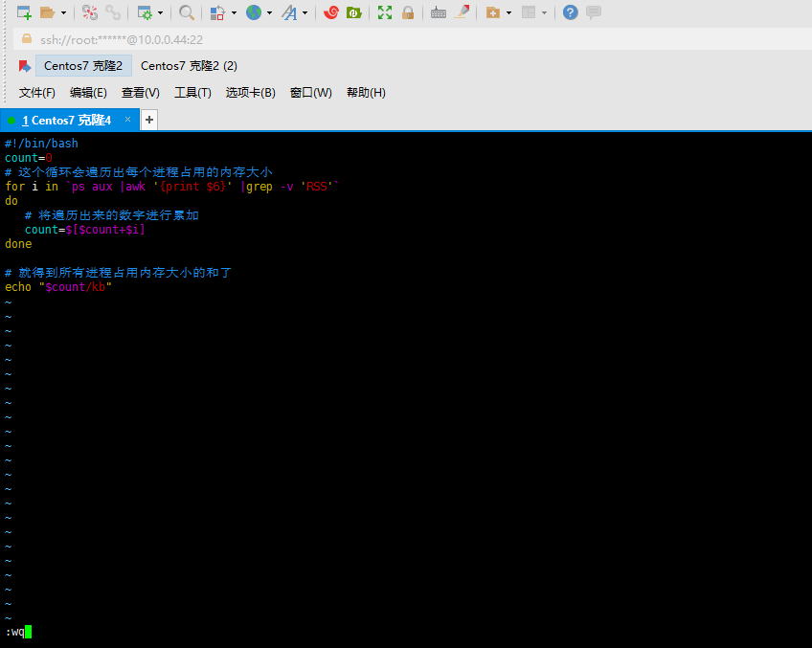Expand the Font dropdown arrow
This screenshot has height=648, width=812.
[305, 12]
